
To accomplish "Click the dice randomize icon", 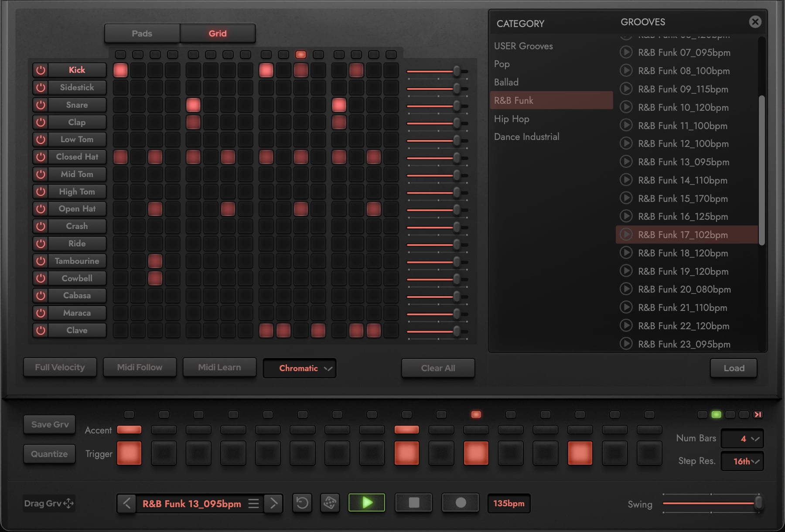I will coord(330,503).
